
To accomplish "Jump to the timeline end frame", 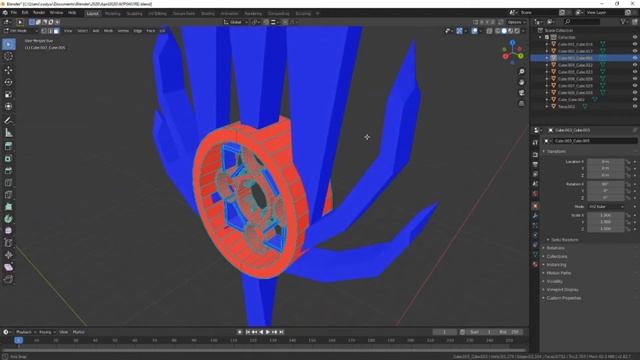I will coord(281,332).
